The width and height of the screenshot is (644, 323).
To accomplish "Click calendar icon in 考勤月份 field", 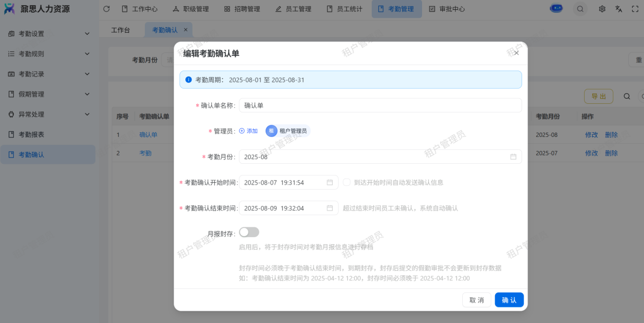I will (x=513, y=157).
